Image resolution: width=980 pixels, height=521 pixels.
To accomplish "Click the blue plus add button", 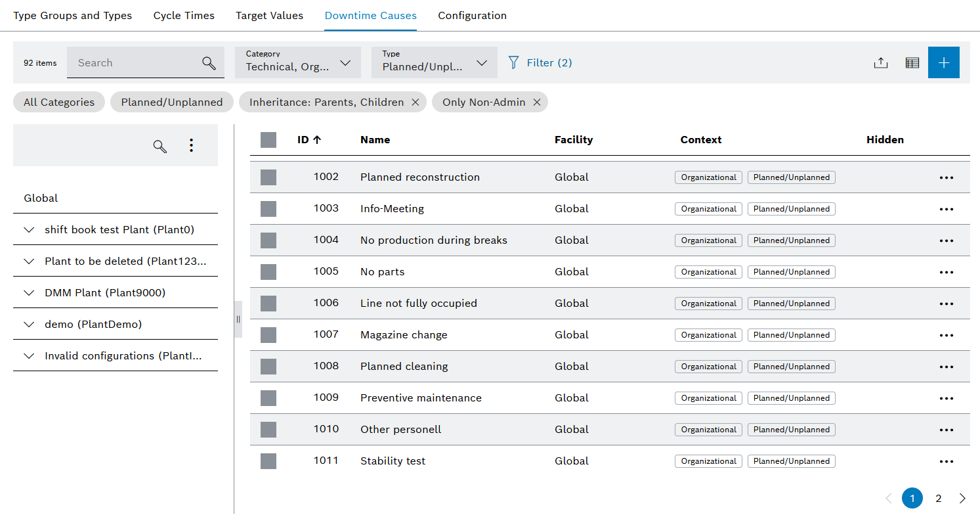I will (x=943, y=63).
